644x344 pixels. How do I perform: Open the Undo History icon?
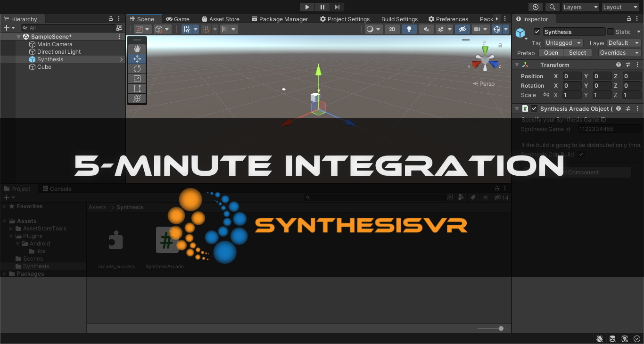pyautogui.click(x=535, y=7)
